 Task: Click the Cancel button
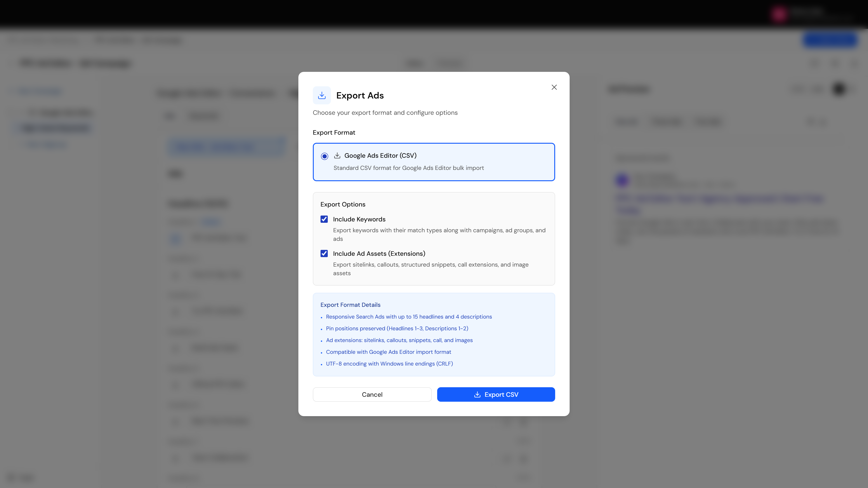(372, 394)
